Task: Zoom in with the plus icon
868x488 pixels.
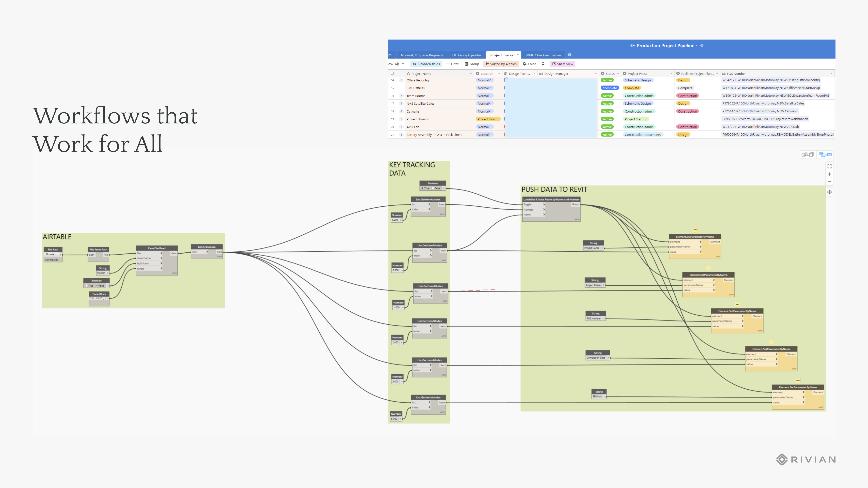Action: point(829,174)
